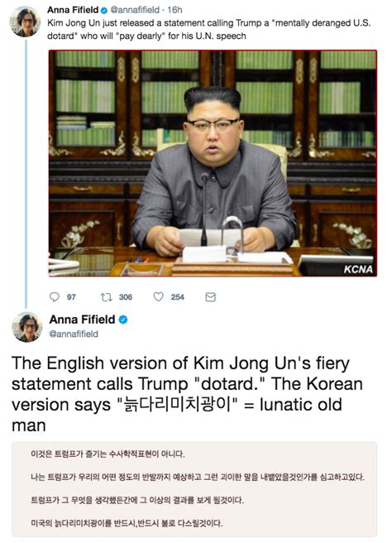Click the reply speech bubble icon
This screenshot has height=543, width=392.
point(55,297)
